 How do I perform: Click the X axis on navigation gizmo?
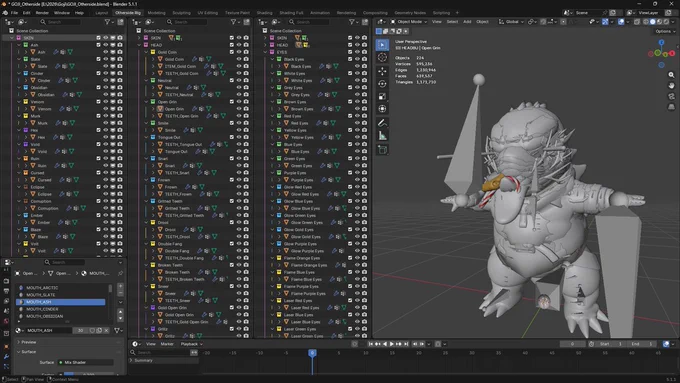(x=672, y=53)
